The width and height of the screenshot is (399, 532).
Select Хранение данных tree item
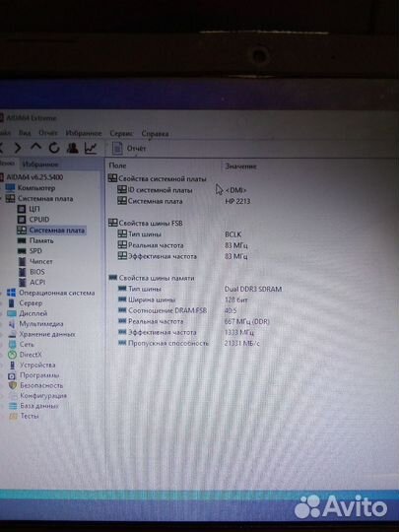[x=47, y=334]
